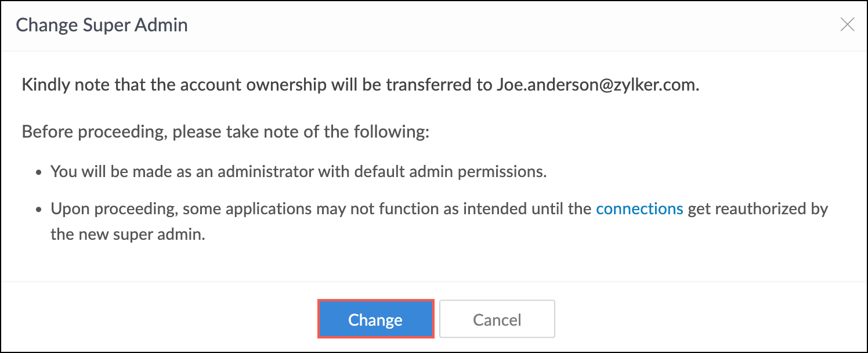
Task: Open the connections hyperlink
Action: (x=639, y=209)
